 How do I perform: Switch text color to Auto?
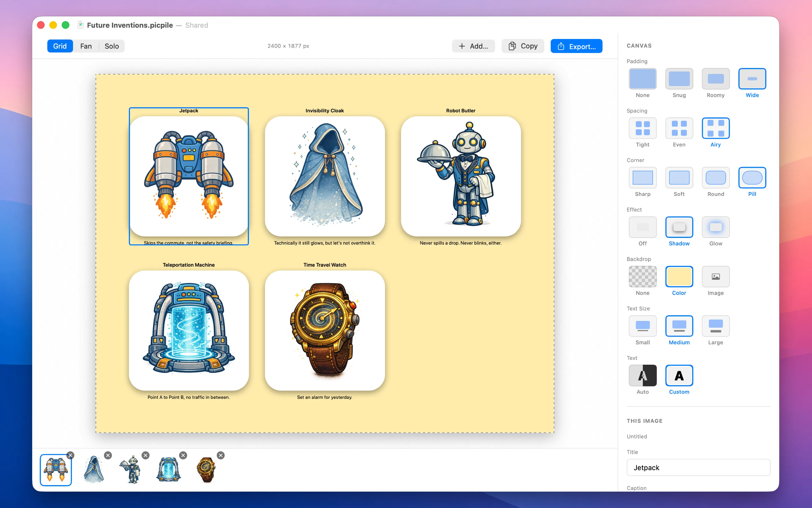click(x=642, y=375)
